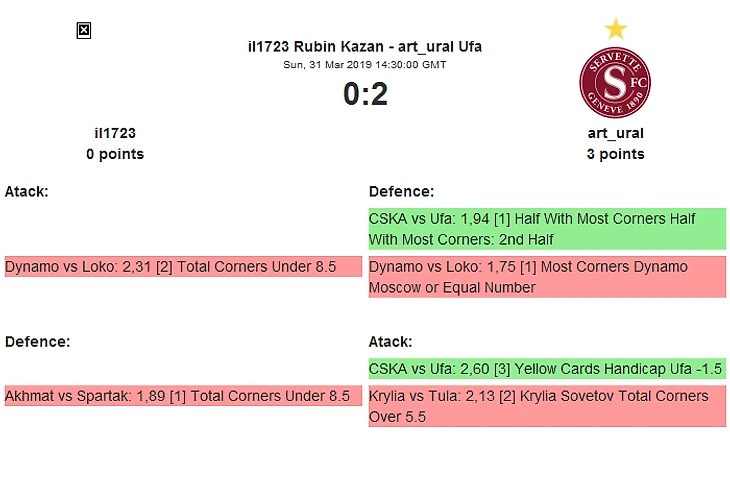This screenshot has width=730, height=480.
Task: Click the green CSKA vs Ufa Yellow Cards Handicap bet
Action: click(x=546, y=369)
